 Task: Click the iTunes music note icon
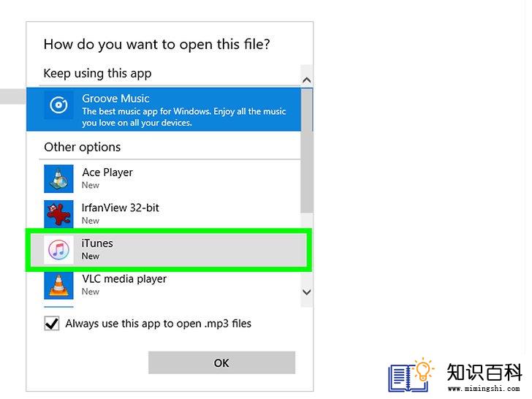pyautogui.click(x=58, y=250)
